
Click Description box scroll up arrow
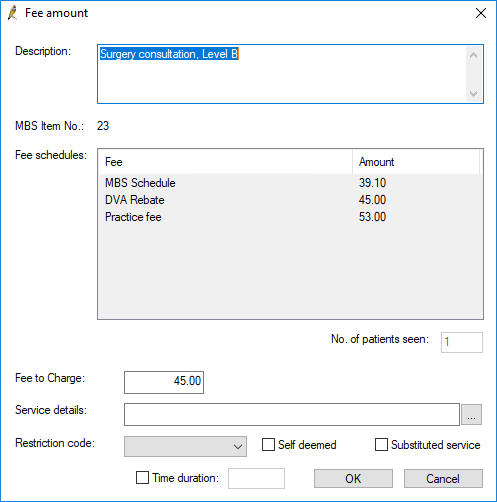coord(473,55)
